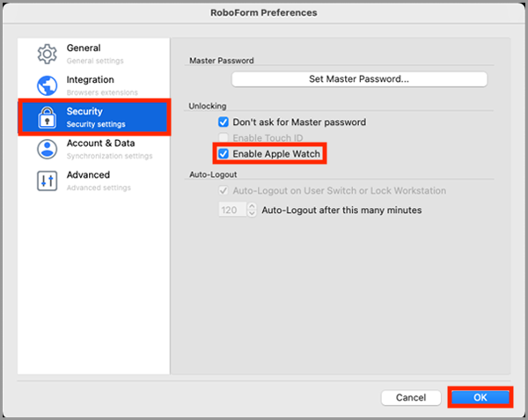
Task: Cancel the preferences dialog
Action: [x=411, y=397]
